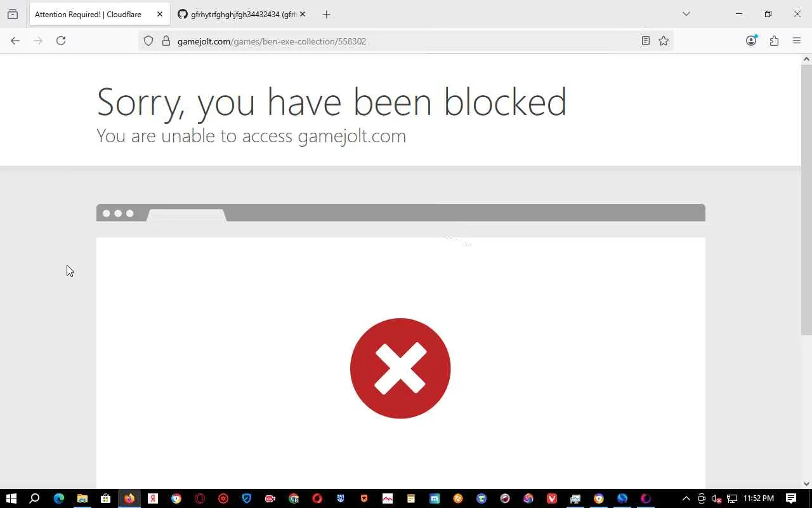View site info via padlock icon
Viewport: 812px width, 508px height.
pos(166,41)
